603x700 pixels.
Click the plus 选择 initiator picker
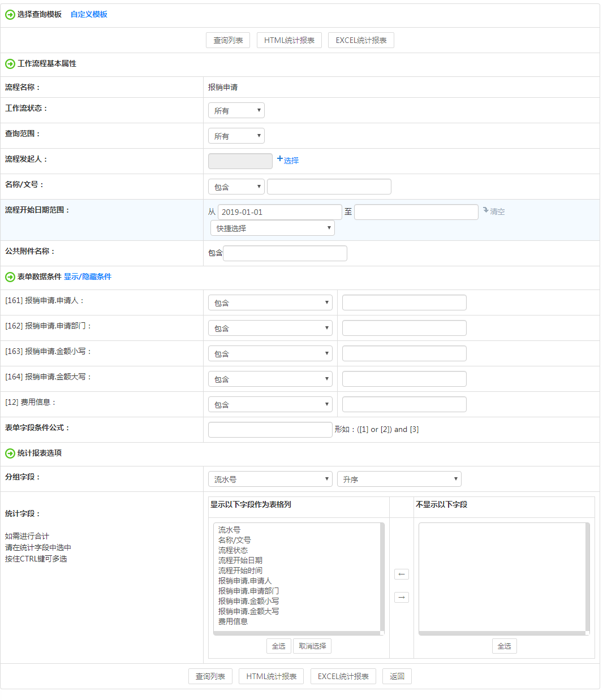[288, 160]
